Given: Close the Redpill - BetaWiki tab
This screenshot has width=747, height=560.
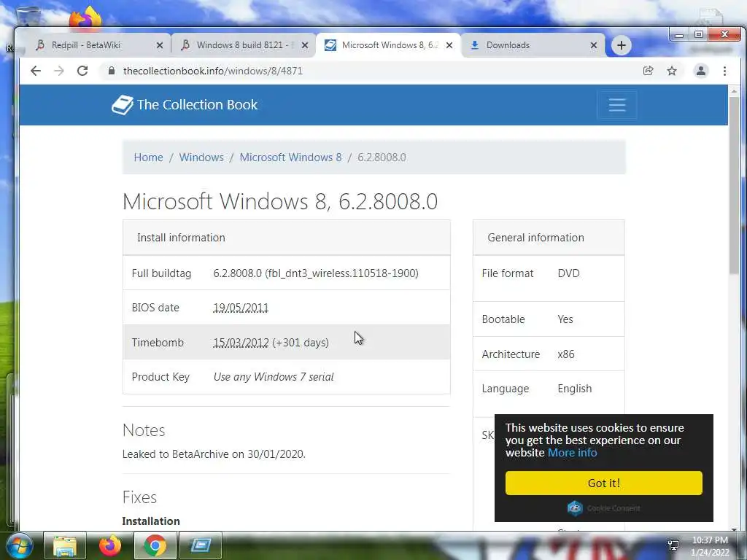Looking at the screenshot, I should click(160, 45).
